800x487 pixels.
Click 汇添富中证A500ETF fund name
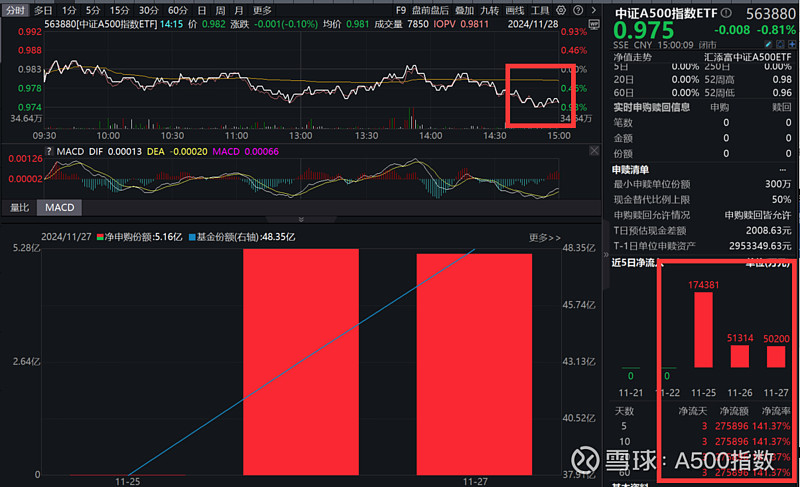(747, 57)
